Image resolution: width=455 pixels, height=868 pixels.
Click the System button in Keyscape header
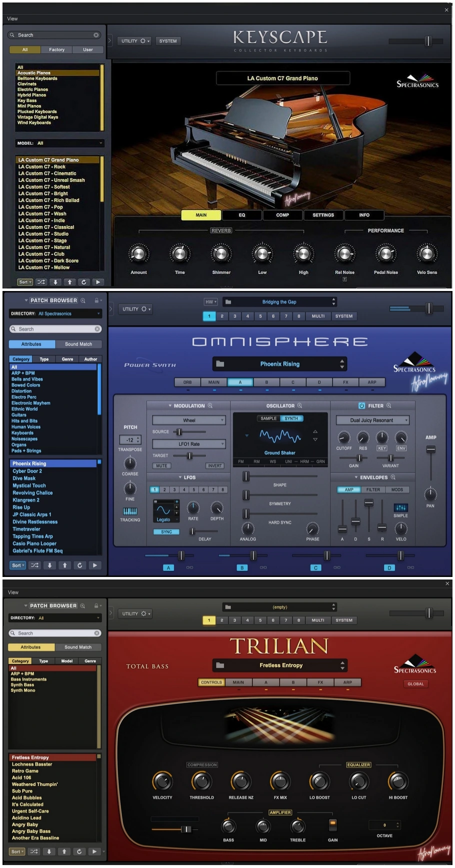(x=168, y=41)
